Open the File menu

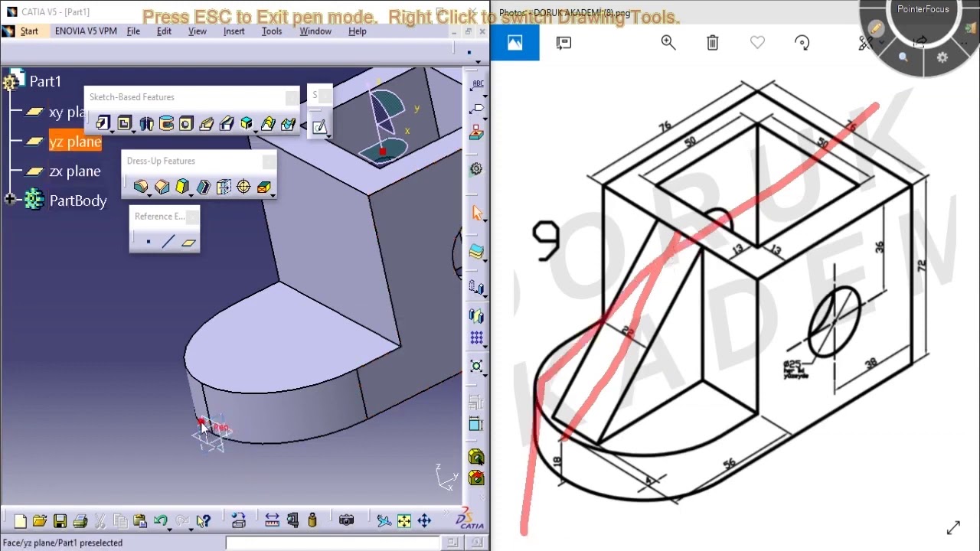click(133, 31)
